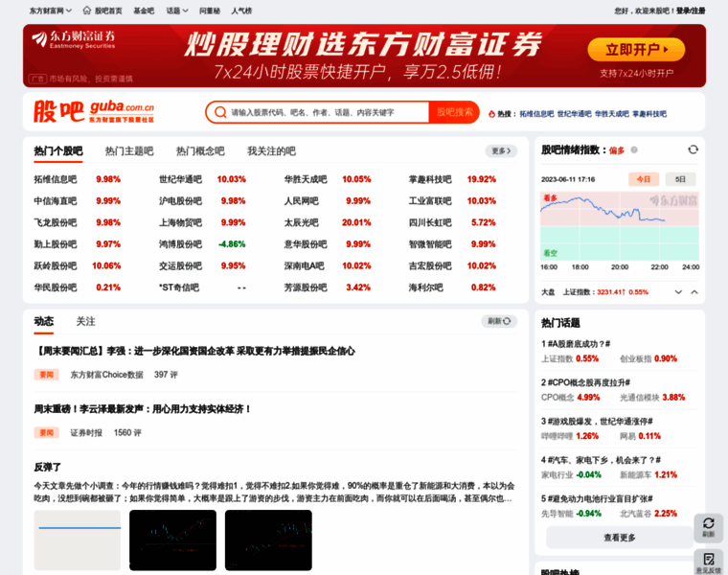The height and width of the screenshot is (575, 728).
Task: Open the 工业富联吧 stock bar
Action: pos(430,201)
